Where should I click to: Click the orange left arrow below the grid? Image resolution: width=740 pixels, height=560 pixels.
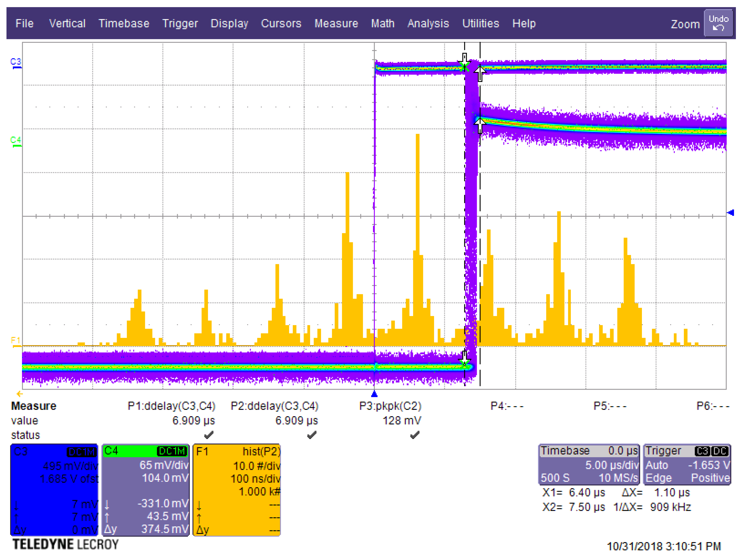tap(19, 394)
